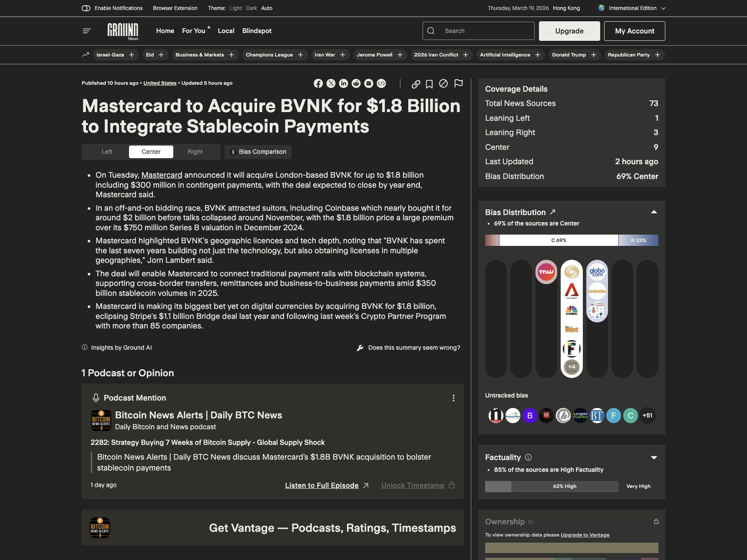
Task: Share story on Reddit
Action: click(356, 83)
